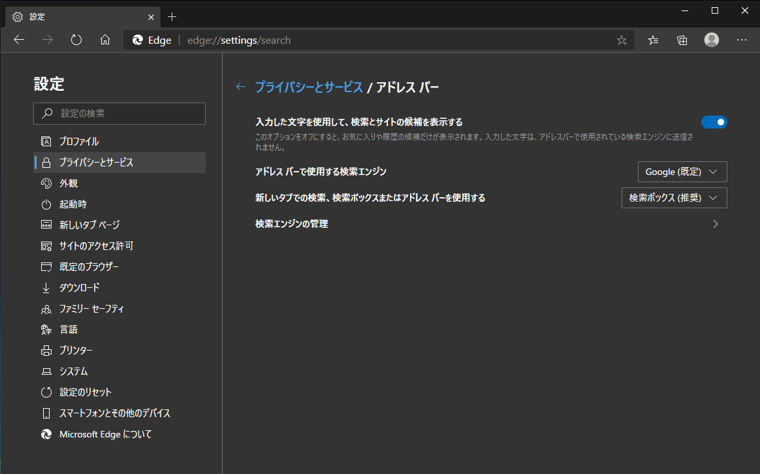This screenshot has height=474, width=760.
Task: Click the Edge logo in address bar
Action: [x=138, y=40]
